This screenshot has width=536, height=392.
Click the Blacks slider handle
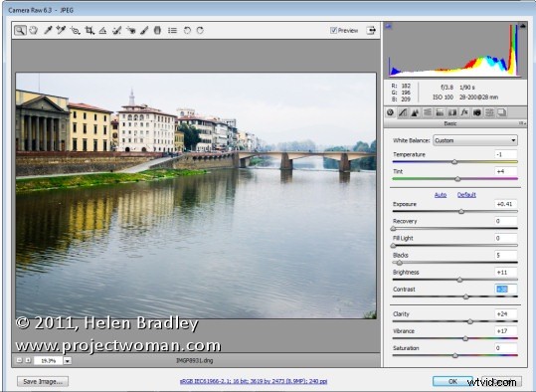400,263
